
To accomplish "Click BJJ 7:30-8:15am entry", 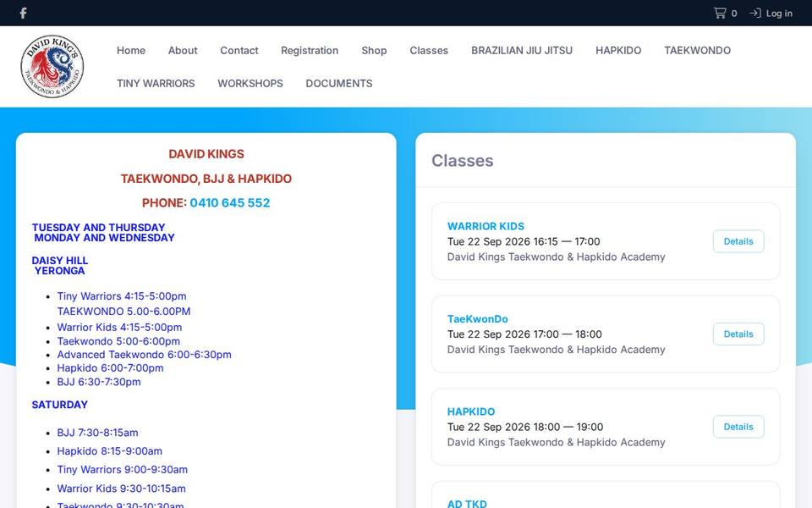I will [97, 433].
